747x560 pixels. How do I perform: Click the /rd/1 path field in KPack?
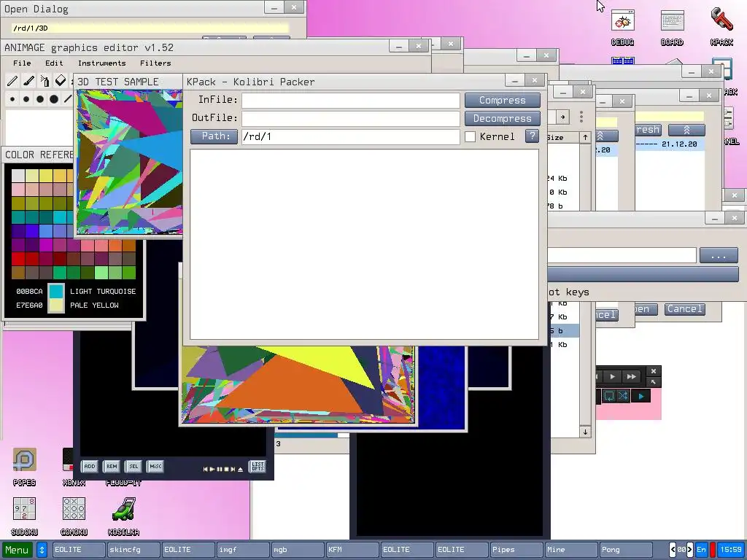coord(351,136)
